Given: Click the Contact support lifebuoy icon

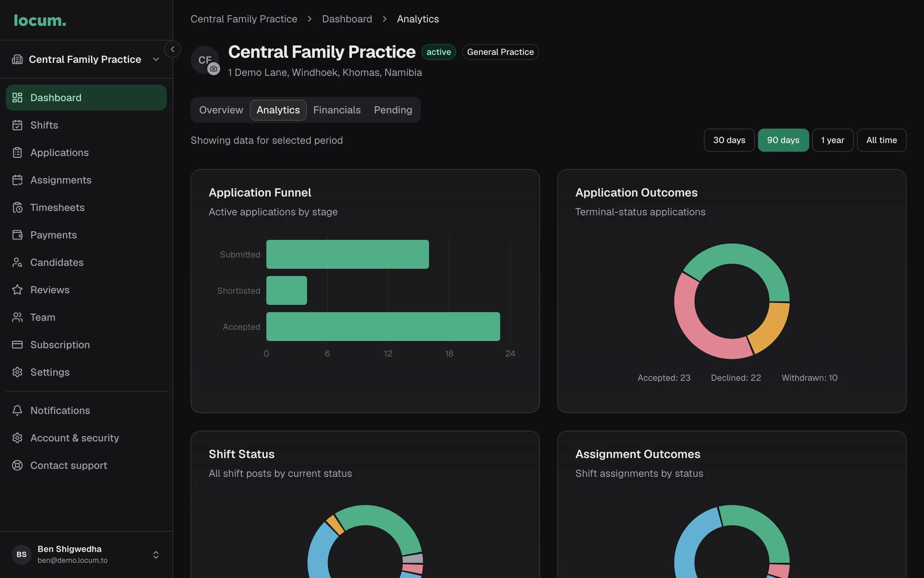Looking at the screenshot, I should 17,465.
